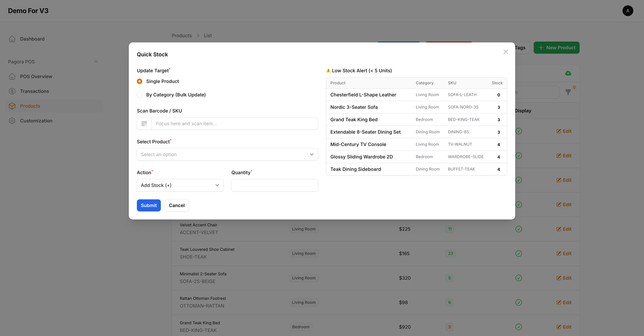Open the Action Add Stock dropdown
The height and width of the screenshot is (336, 644).
(180, 185)
